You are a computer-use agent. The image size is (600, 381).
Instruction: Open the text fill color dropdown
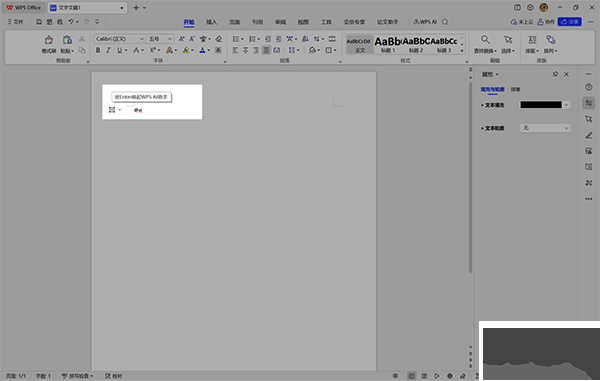coord(566,105)
